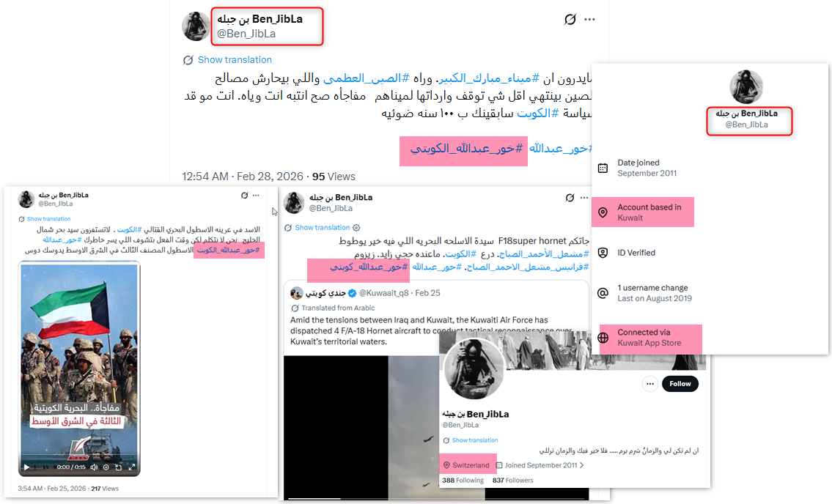Click translation settings gear in middle tweet

tap(356, 228)
